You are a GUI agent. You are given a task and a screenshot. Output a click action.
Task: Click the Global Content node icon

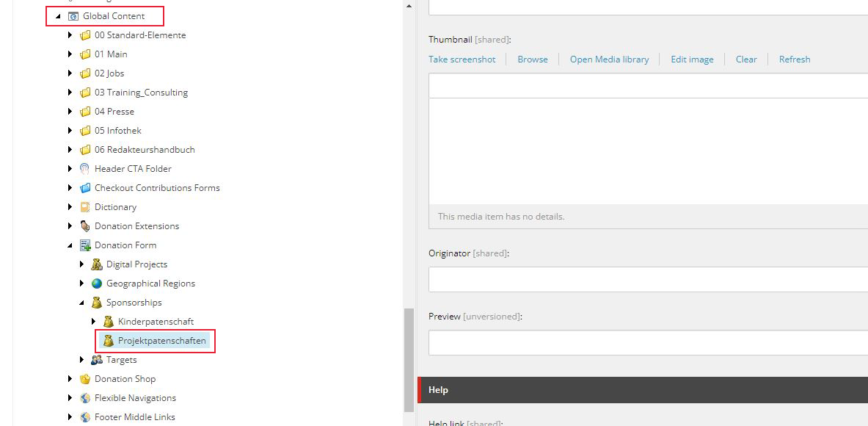tap(73, 16)
